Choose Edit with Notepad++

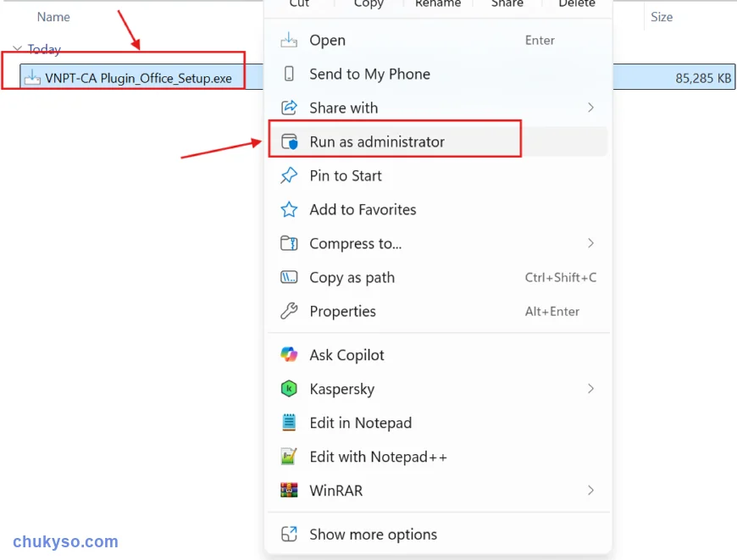(438, 457)
